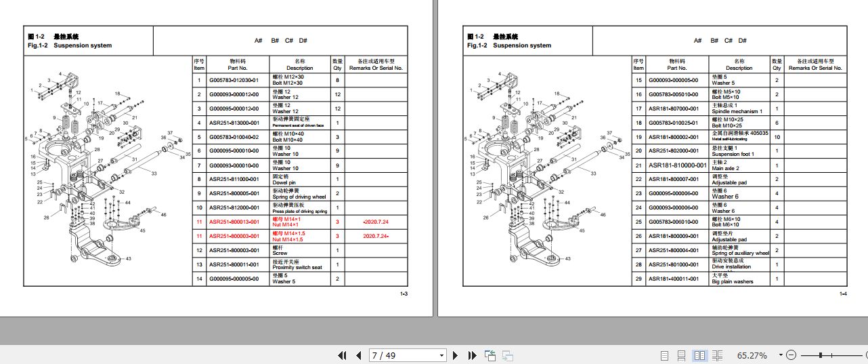Image resolution: width=868 pixels, height=364 pixels.
Task: Click 'Spring of auxiliary wheel' text
Action: 741,254
